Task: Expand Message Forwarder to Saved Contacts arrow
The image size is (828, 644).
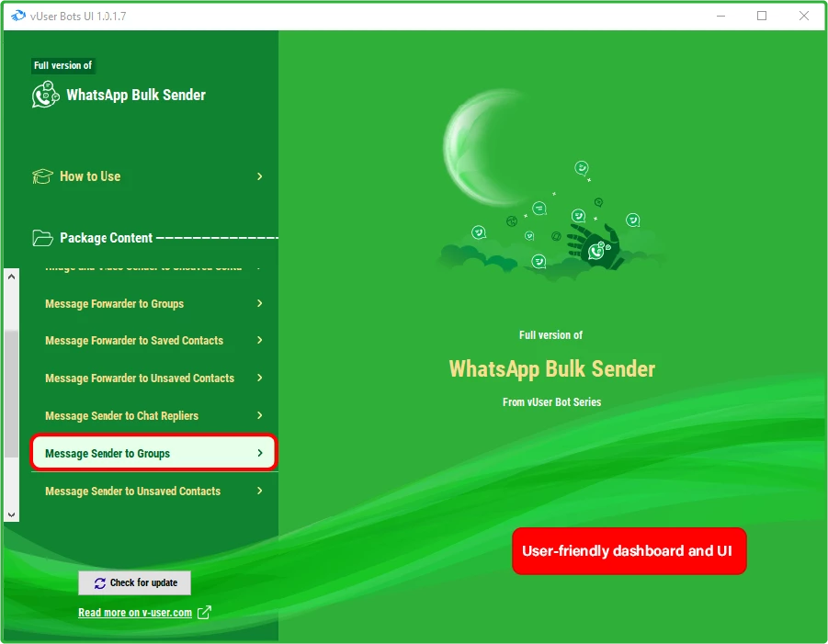Action: [x=259, y=340]
